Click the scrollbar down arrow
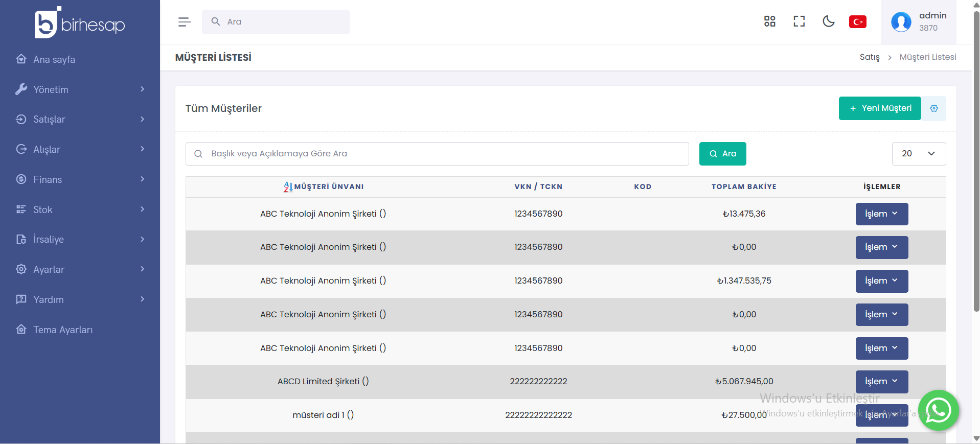The height and width of the screenshot is (444, 980). pos(976,438)
